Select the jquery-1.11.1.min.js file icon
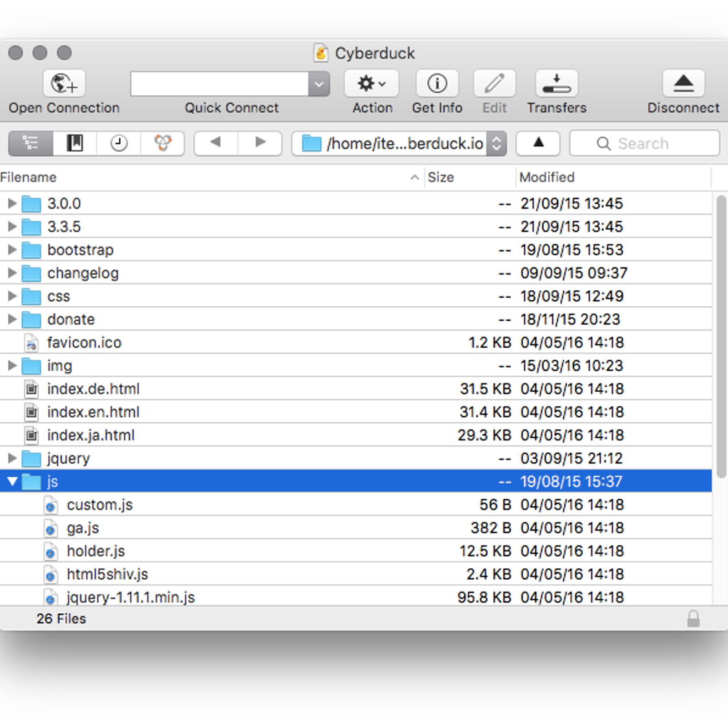The width and height of the screenshot is (728, 728). [x=51, y=597]
